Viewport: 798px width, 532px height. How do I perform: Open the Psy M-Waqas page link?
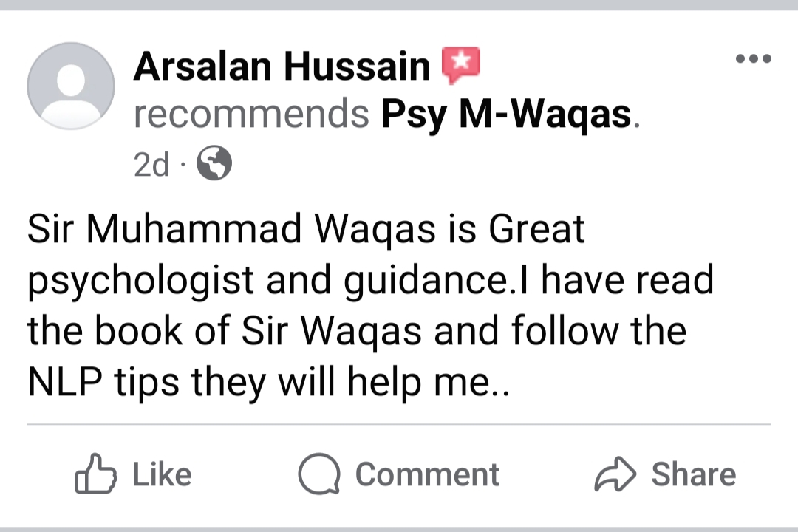pyautogui.click(x=506, y=114)
